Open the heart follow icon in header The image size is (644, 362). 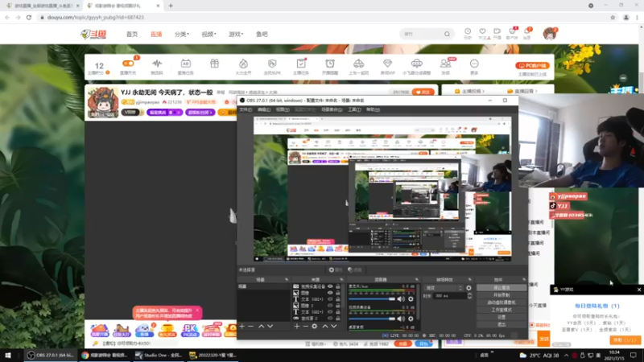tap(482, 31)
